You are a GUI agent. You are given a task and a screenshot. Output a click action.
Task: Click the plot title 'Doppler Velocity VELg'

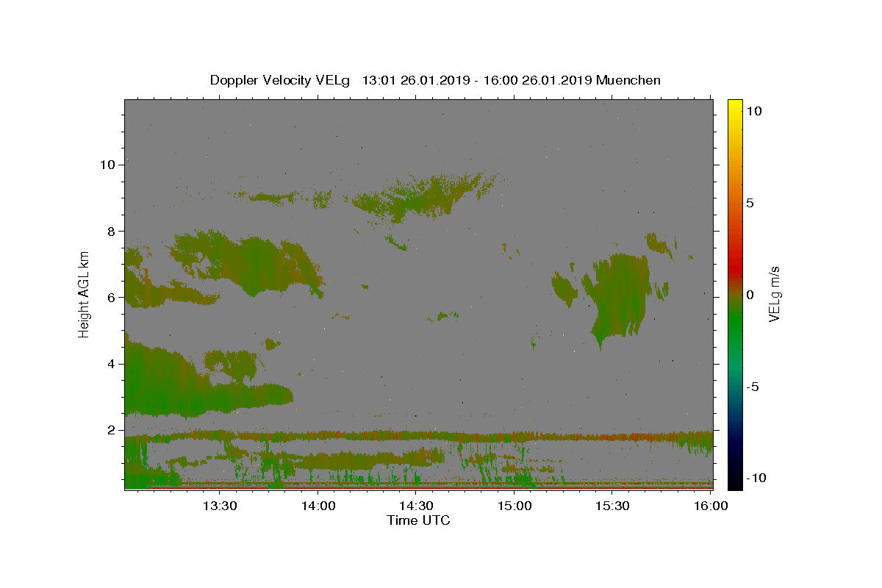(281, 81)
